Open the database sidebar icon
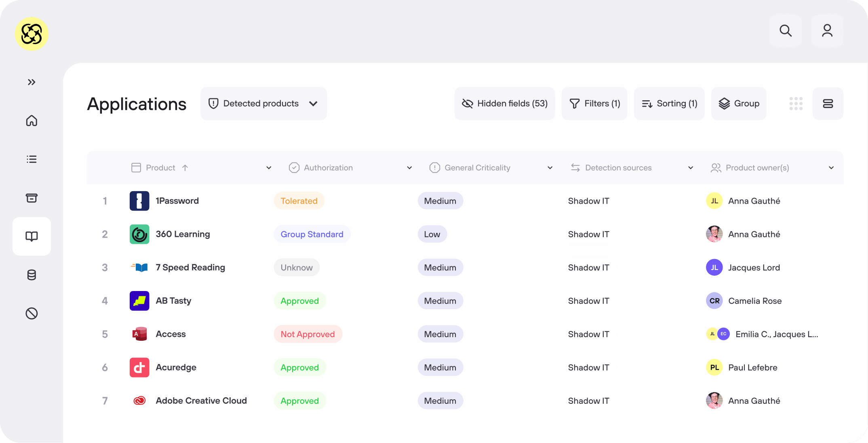The height and width of the screenshot is (443, 868). pyautogui.click(x=32, y=275)
